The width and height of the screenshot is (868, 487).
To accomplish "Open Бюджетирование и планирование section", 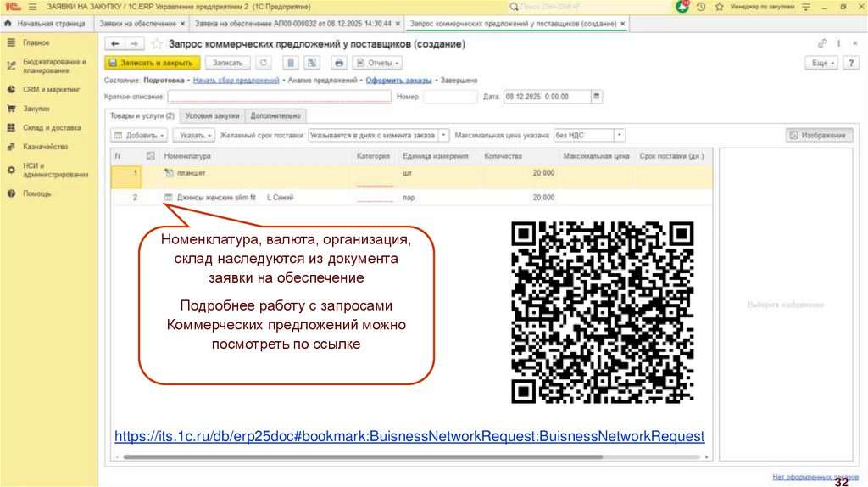I will click(54, 66).
